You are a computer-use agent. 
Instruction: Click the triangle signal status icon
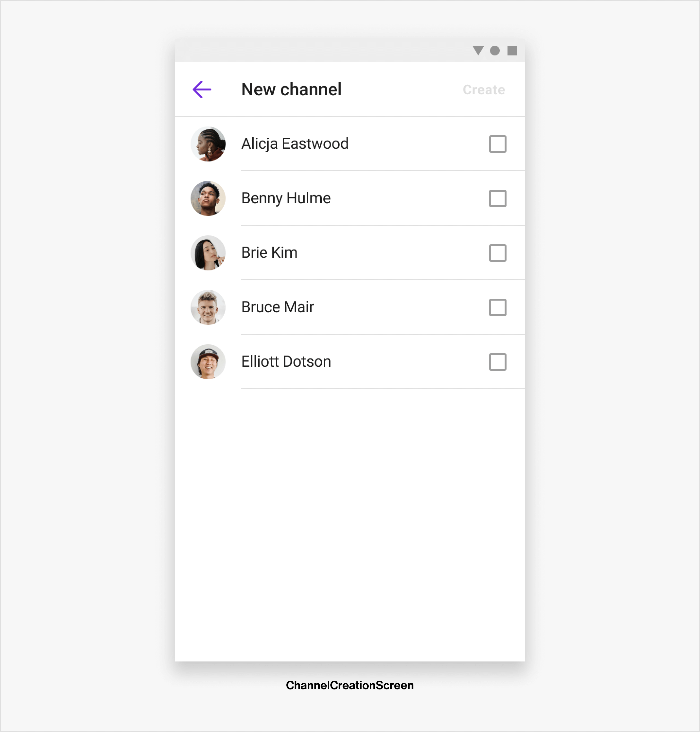(478, 50)
